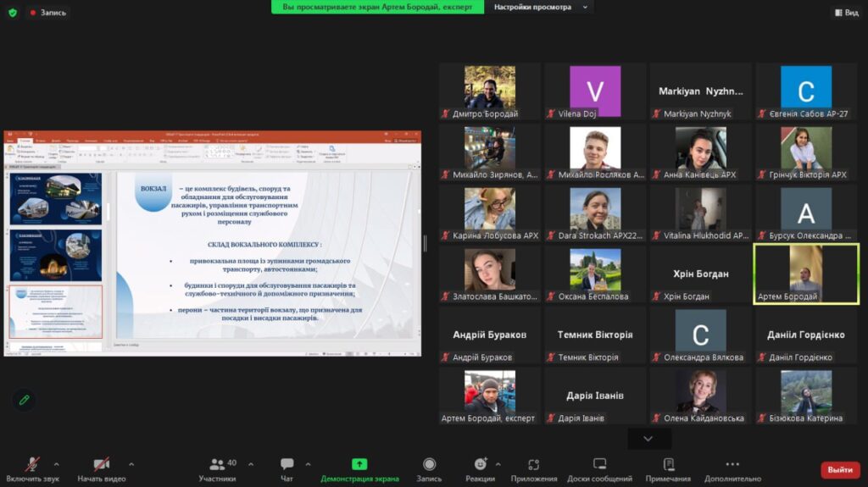868x487 pixels.
Task: Open Доски сообщений whiteboards
Action: point(599,468)
